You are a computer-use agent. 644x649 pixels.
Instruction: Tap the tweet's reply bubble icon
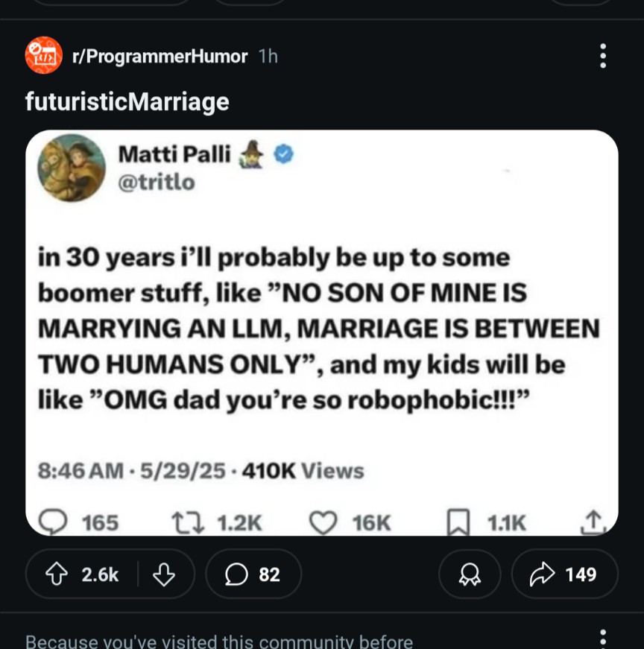tap(53, 523)
